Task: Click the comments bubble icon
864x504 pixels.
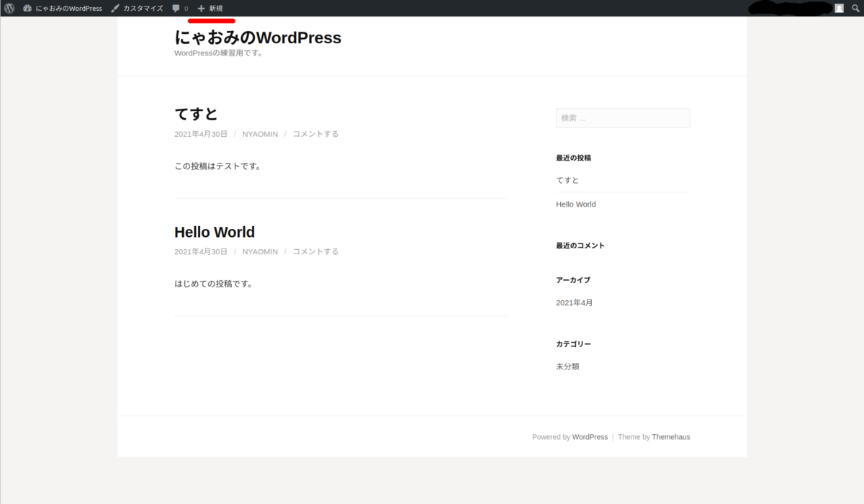Action: [x=176, y=9]
